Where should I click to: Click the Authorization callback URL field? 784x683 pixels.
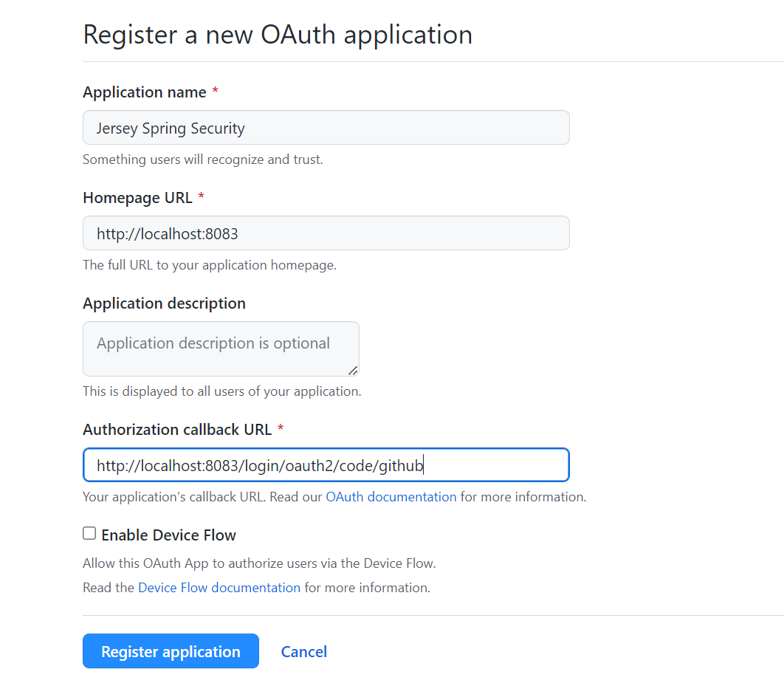[326, 465]
